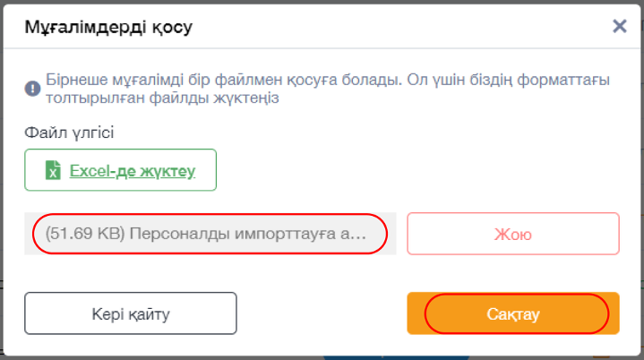Screen dimensions: 644x360
Task: Click the Жою button
Action: [513, 235]
